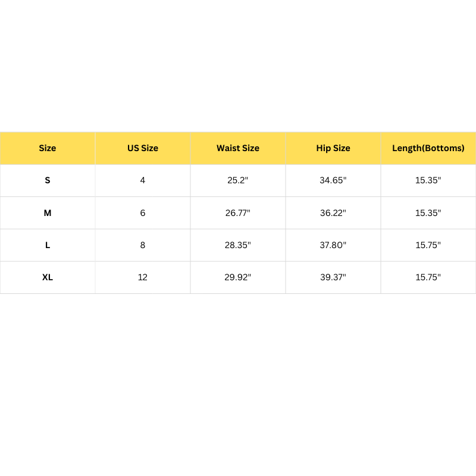
Task: Click US size 12 cell
Action: [143, 277]
